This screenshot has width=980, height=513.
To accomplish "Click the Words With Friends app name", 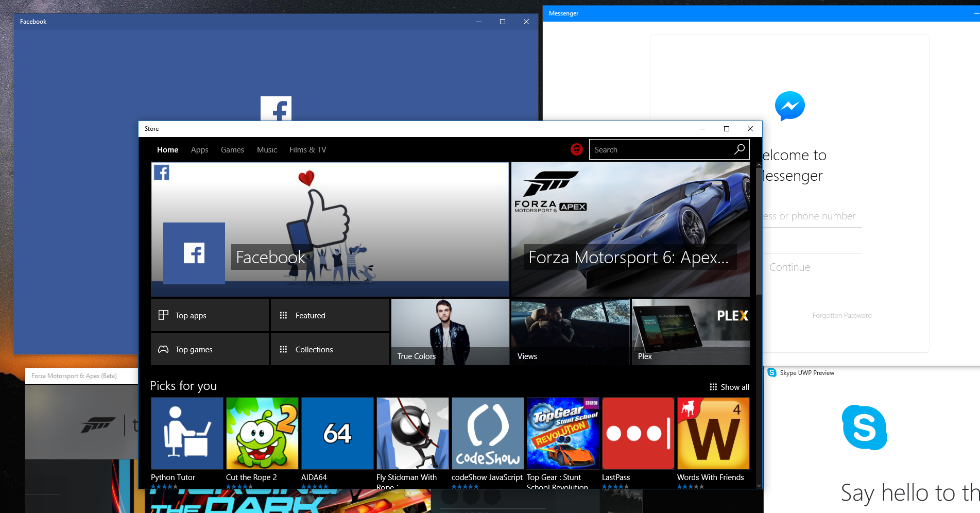I will tap(711, 477).
